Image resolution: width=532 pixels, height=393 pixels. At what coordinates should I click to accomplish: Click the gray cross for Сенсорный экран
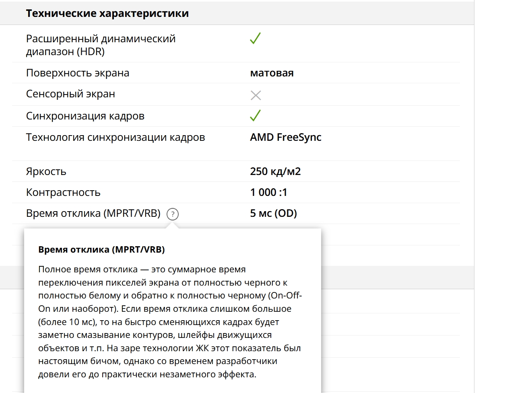tap(256, 95)
